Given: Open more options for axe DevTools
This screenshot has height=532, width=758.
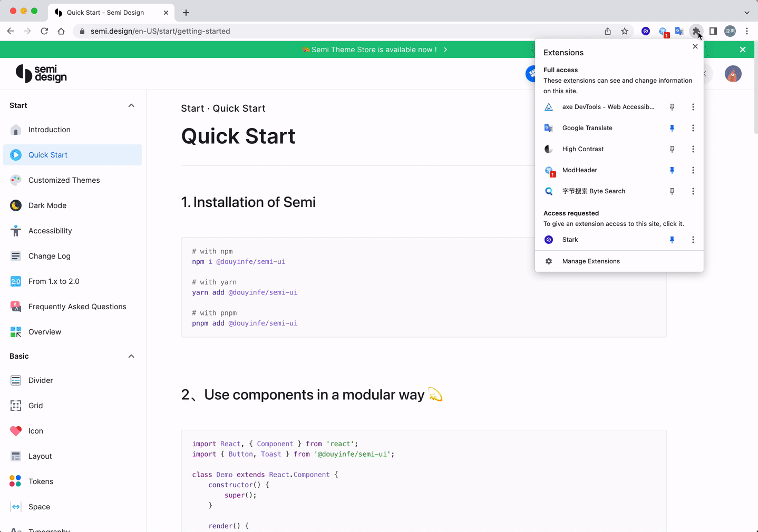Looking at the screenshot, I should pos(693,107).
